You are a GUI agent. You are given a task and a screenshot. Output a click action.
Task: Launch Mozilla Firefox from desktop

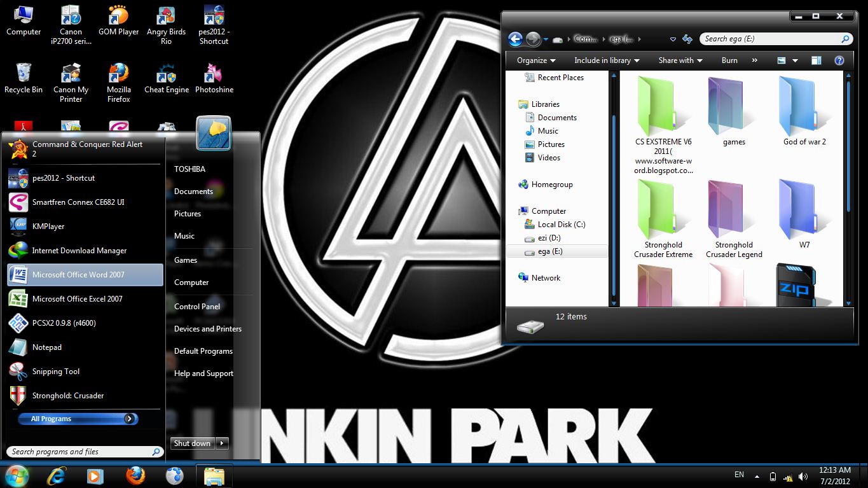(x=118, y=83)
